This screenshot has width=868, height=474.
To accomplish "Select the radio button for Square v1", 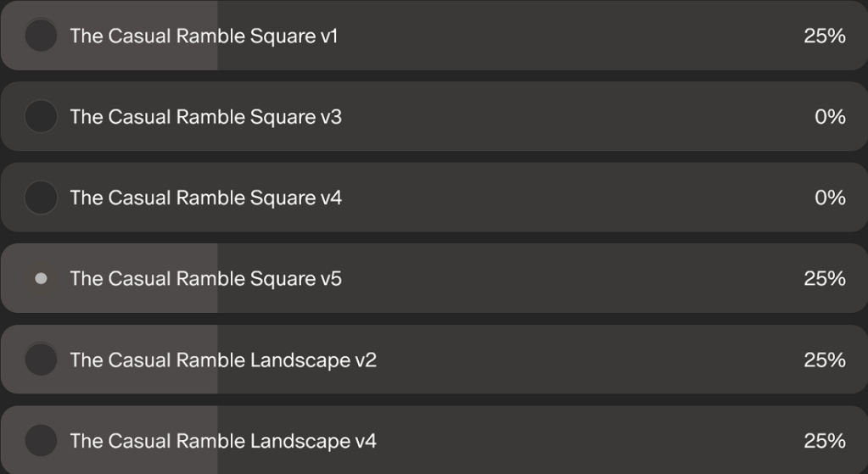I will pyautogui.click(x=41, y=36).
